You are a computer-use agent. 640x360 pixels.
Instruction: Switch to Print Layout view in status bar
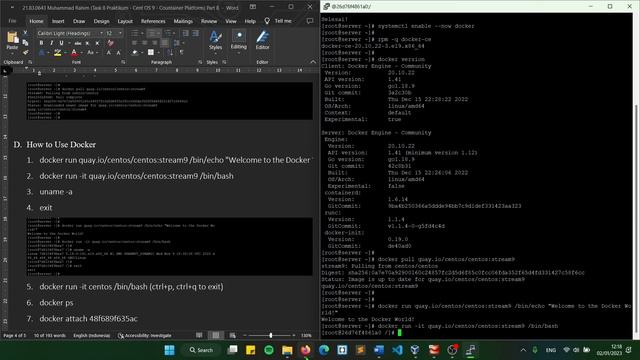(x=216, y=336)
